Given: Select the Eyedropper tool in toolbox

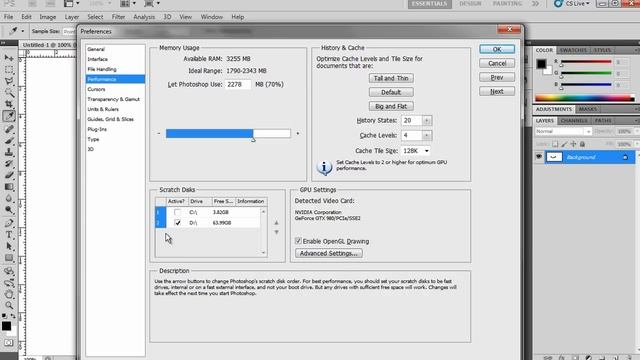Looking at the screenshot, I should 9,116.
